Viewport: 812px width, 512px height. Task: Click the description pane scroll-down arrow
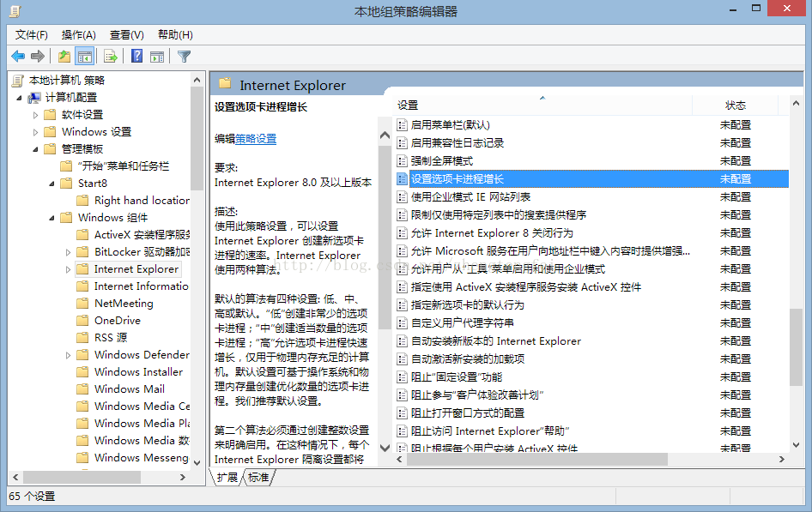click(385, 448)
